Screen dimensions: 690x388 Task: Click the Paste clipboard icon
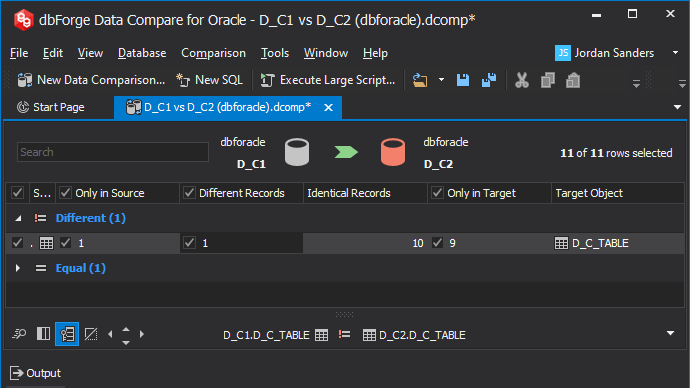pyautogui.click(x=573, y=80)
